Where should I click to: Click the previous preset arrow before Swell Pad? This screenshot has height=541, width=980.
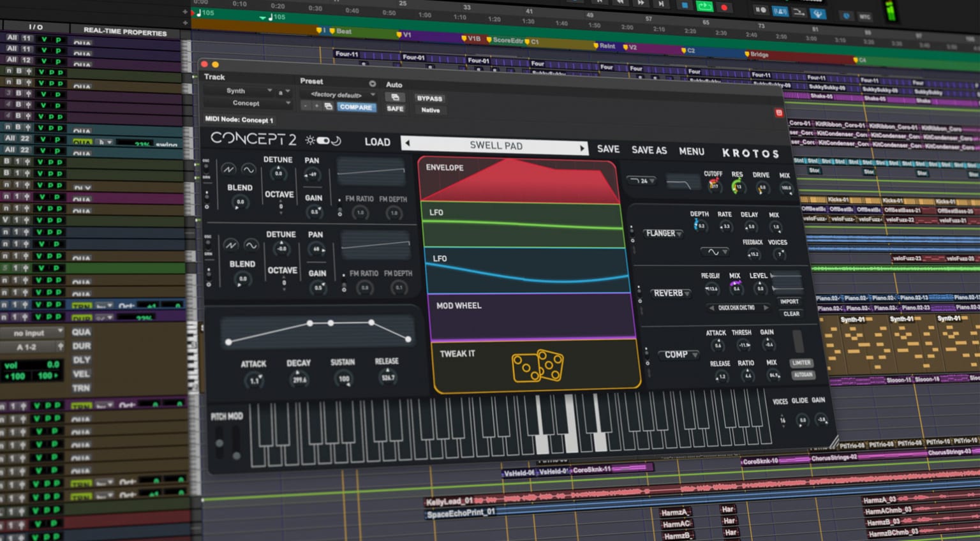point(408,142)
